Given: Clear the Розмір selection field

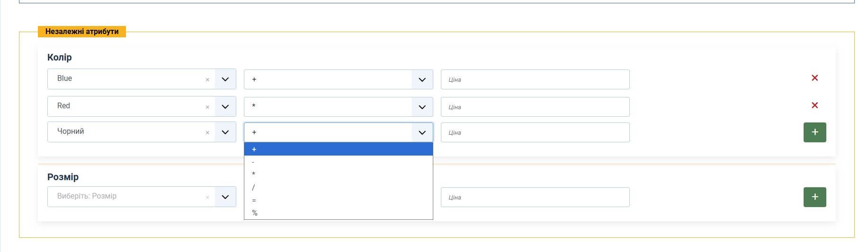Looking at the screenshot, I should [207, 198].
